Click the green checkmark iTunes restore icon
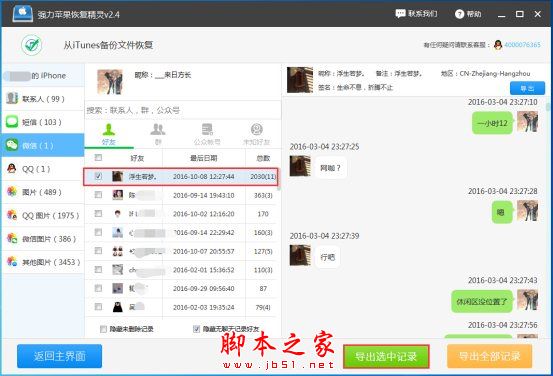Image resolution: width=553 pixels, height=376 pixels. click(x=32, y=45)
